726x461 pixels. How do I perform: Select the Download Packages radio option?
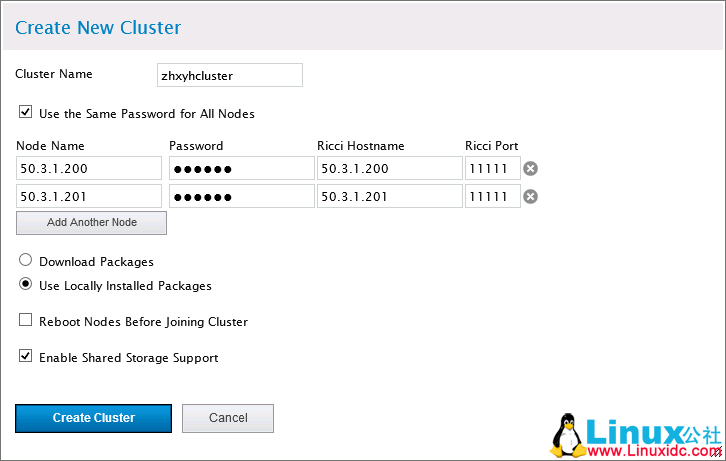coord(25,260)
